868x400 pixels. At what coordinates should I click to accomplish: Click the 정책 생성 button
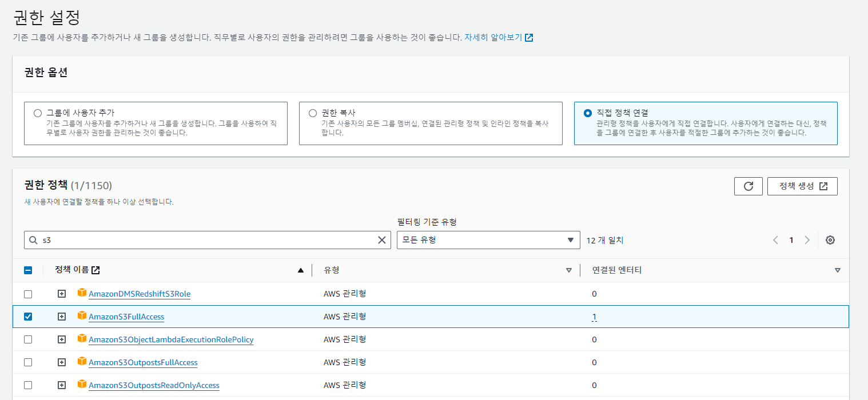[x=802, y=186]
